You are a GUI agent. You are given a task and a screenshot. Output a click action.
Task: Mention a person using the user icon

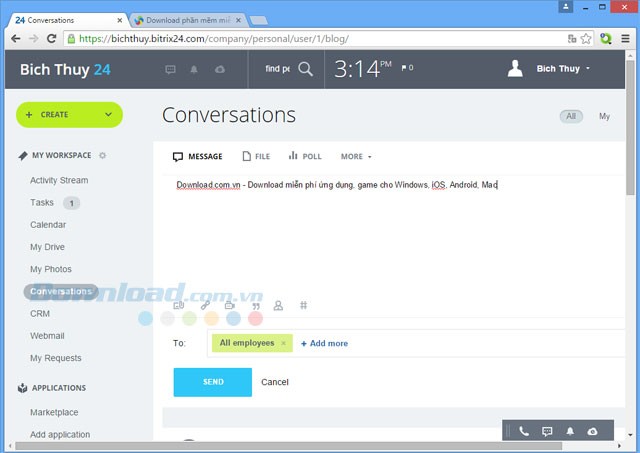279,305
